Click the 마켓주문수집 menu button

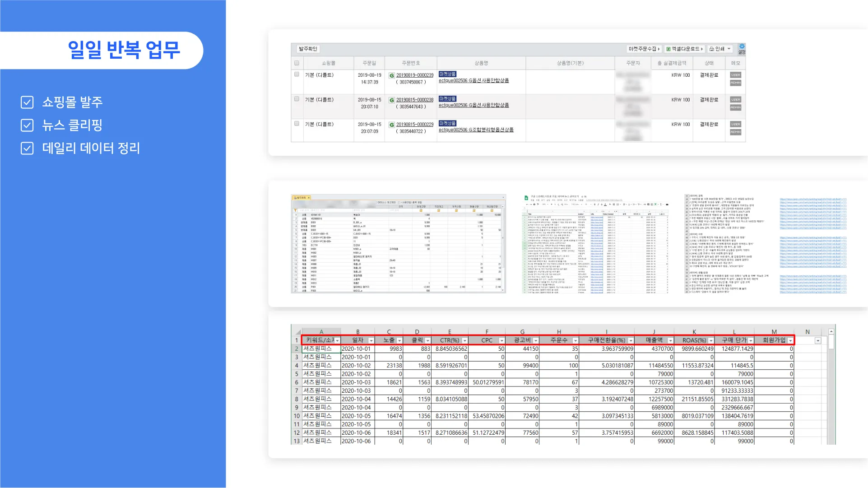[644, 49]
